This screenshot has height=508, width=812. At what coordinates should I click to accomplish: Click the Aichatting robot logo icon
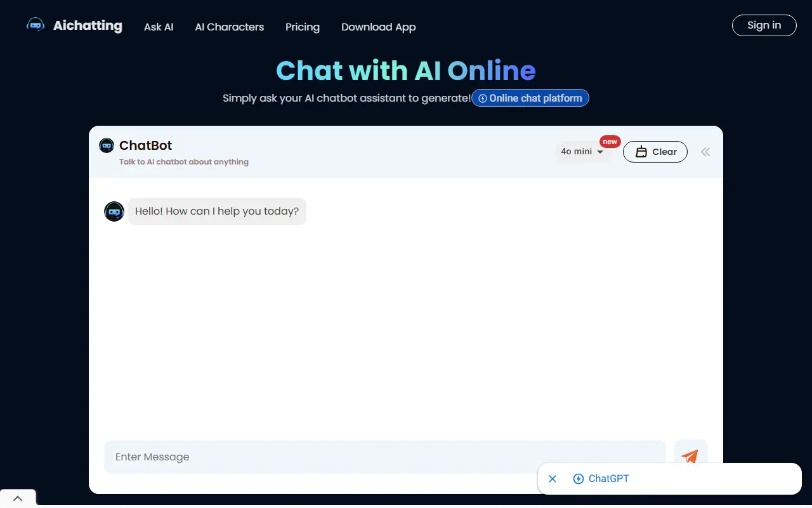pos(36,25)
